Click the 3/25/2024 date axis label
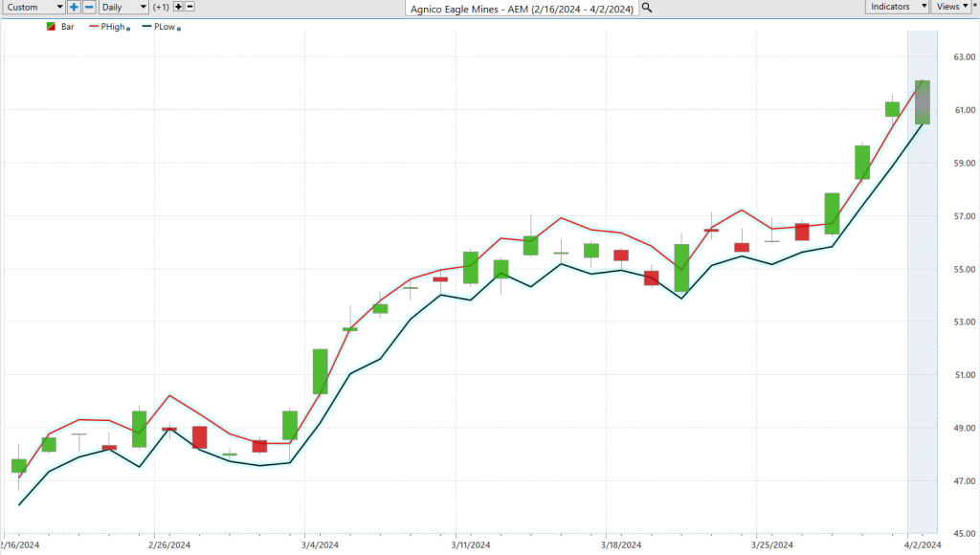 click(x=772, y=545)
